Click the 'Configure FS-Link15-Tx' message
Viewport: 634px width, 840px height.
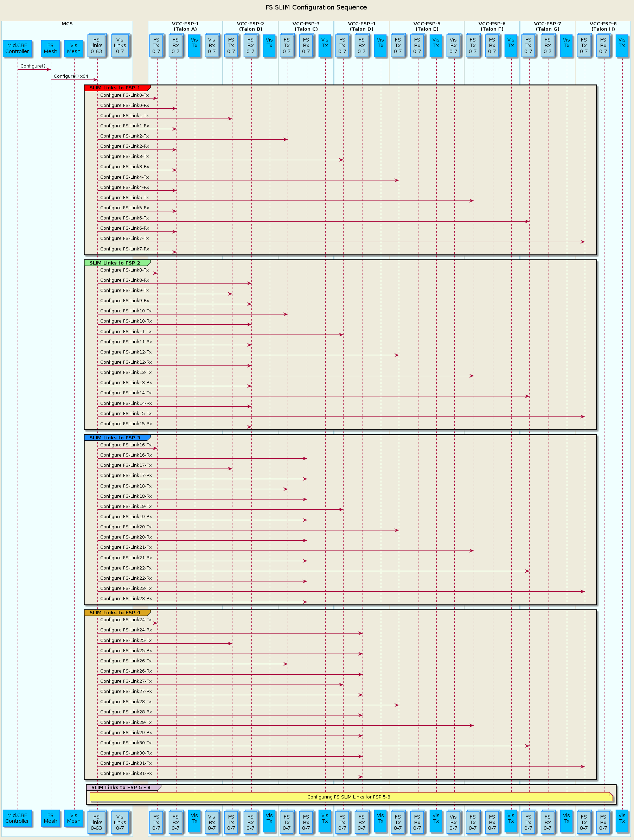pyautogui.click(x=126, y=414)
